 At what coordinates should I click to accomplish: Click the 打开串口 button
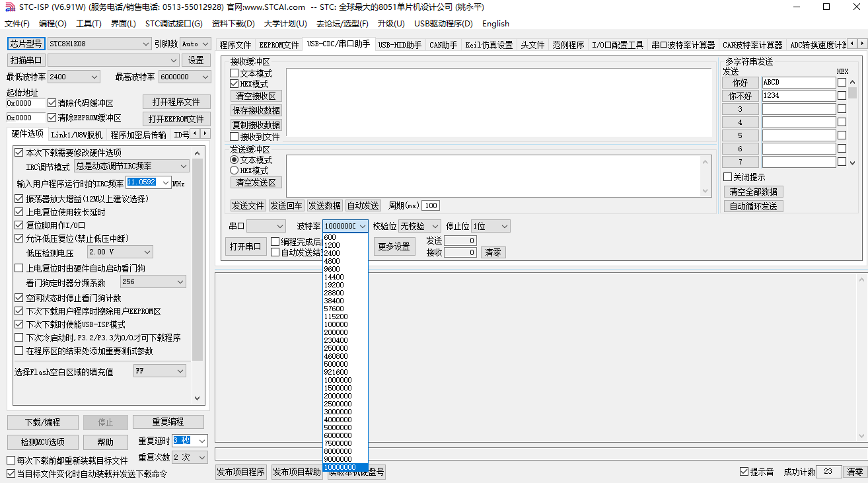point(245,247)
